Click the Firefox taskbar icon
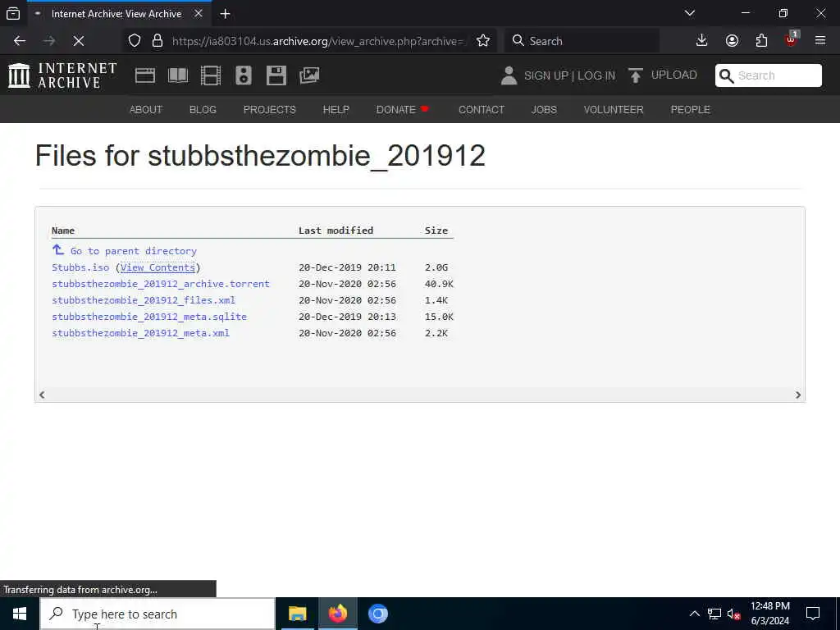The height and width of the screenshot is (630, 840). (337, 614)
